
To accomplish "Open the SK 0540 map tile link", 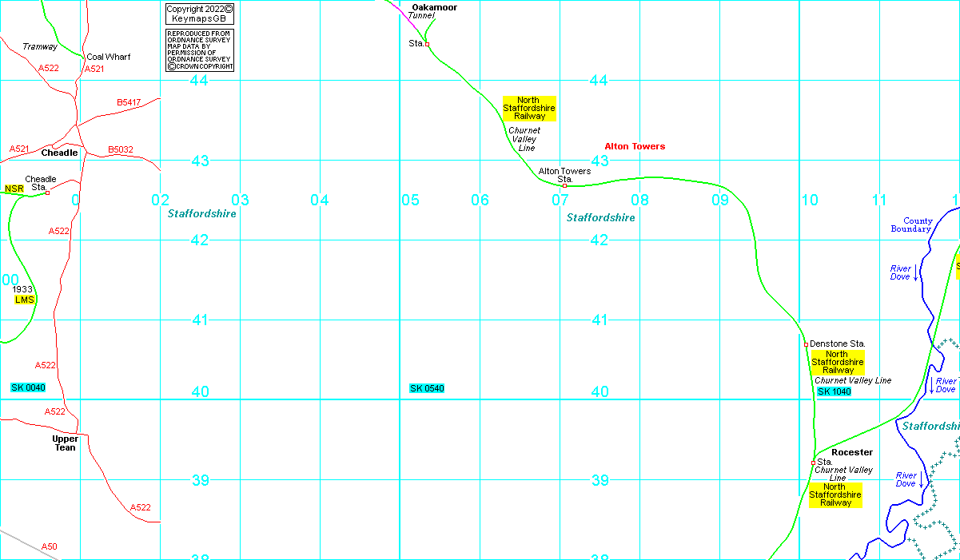I will [427, 388].
